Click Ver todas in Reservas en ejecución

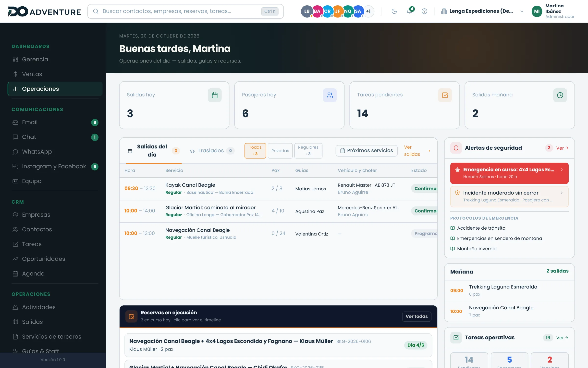(x=416, y=316)
